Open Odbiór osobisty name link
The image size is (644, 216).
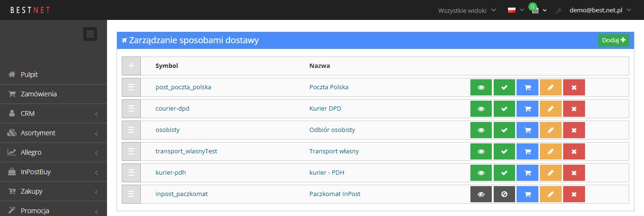332,130
